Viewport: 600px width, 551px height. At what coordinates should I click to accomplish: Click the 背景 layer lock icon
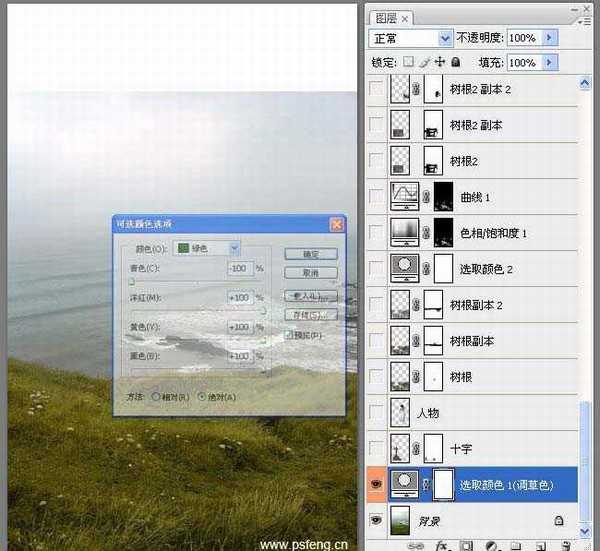559,521
